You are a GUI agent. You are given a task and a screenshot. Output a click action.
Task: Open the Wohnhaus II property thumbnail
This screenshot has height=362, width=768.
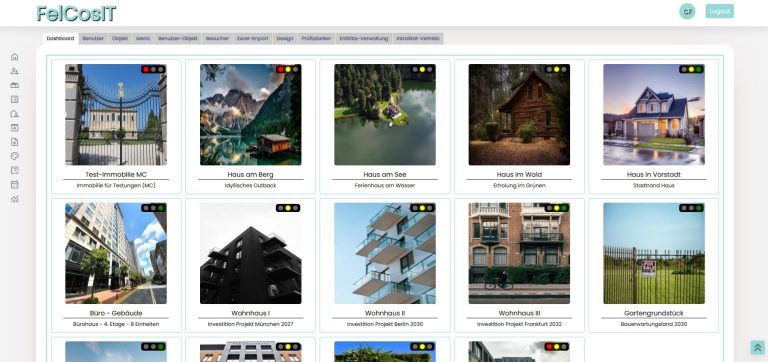point(385,253)
